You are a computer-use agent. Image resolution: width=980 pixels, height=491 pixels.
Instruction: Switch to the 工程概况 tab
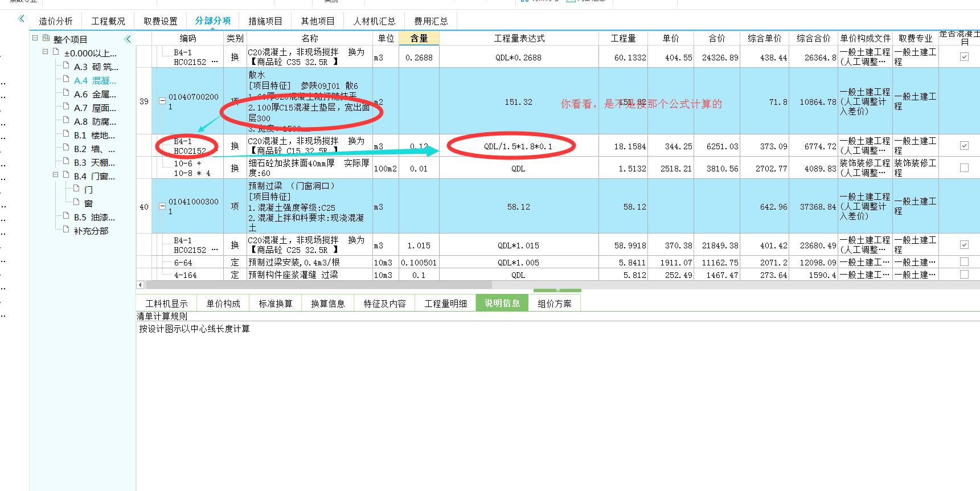point(108,21)
